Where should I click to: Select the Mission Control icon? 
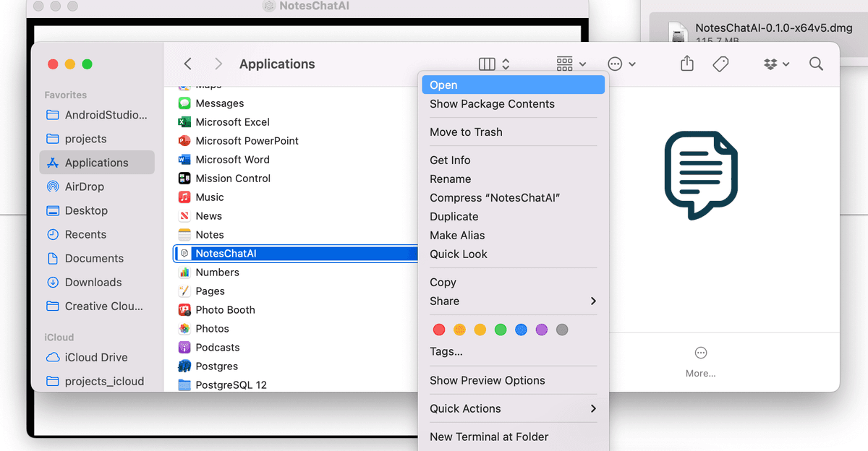(x=184, y=179)
